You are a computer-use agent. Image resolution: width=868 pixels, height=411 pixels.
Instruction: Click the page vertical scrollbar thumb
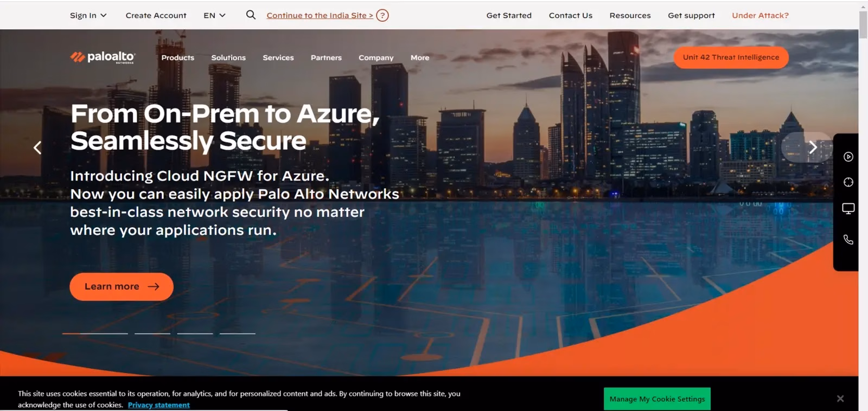[863, 24]
